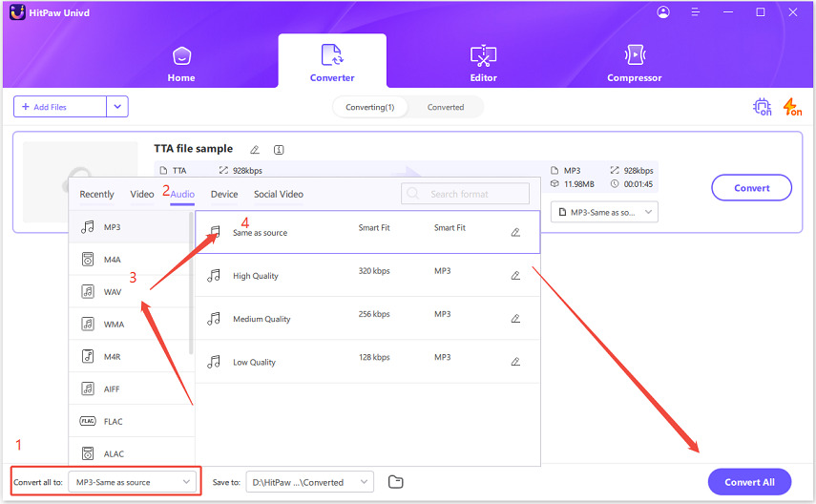Click the 320 kbps bitrate value

[374, 271]
